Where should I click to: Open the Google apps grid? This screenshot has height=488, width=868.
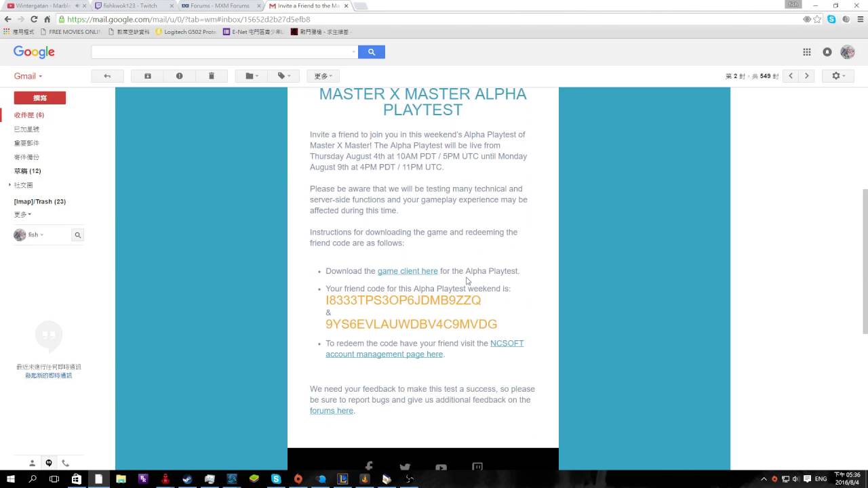click(807, 52)
